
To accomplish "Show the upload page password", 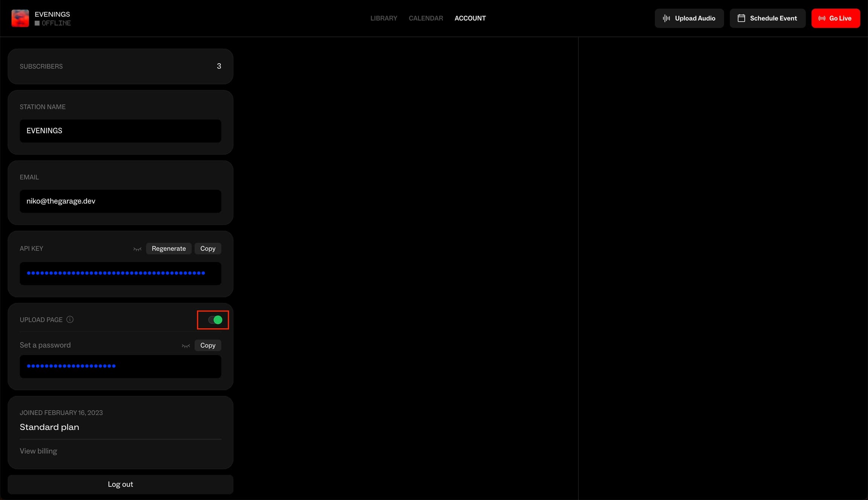I will click(186, 346).
